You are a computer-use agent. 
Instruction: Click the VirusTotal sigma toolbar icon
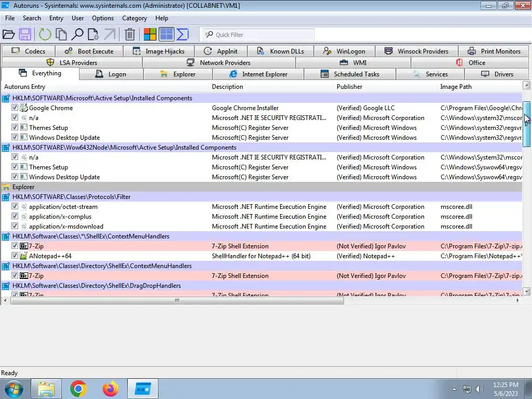[182, 34]
